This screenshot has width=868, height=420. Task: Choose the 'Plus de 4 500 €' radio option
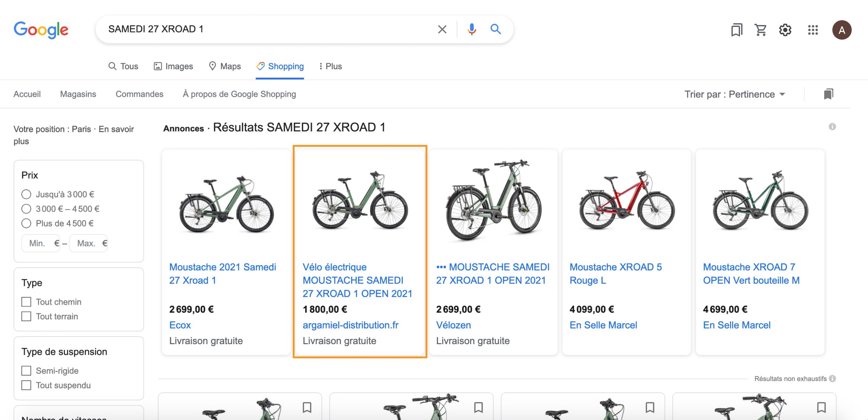tap(26, 224)
